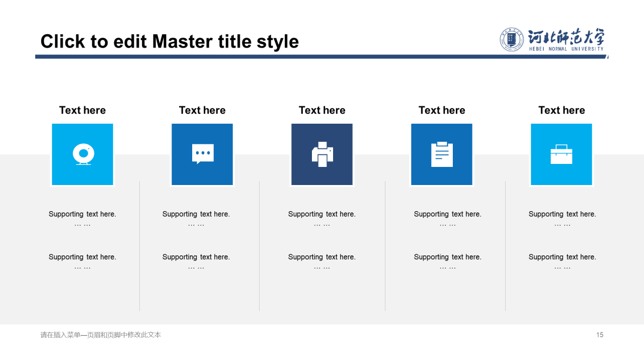The image size is (644, 362).
Task: Select the clipboard icon in the fourth square
Action: click(x=442, y=154)
